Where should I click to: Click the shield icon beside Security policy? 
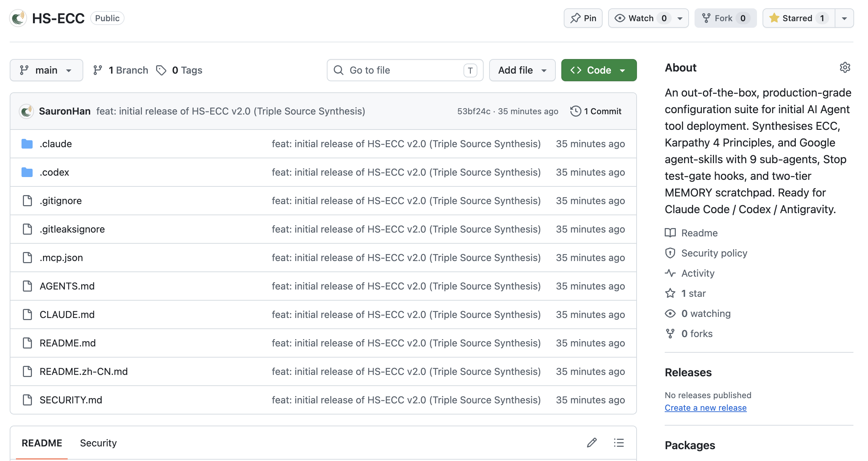coord(670,253)
